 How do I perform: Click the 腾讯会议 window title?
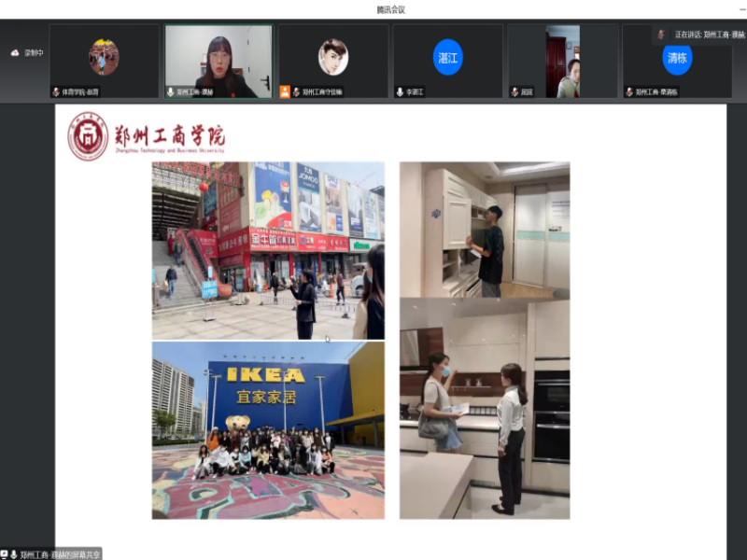[x=390, y=9]
